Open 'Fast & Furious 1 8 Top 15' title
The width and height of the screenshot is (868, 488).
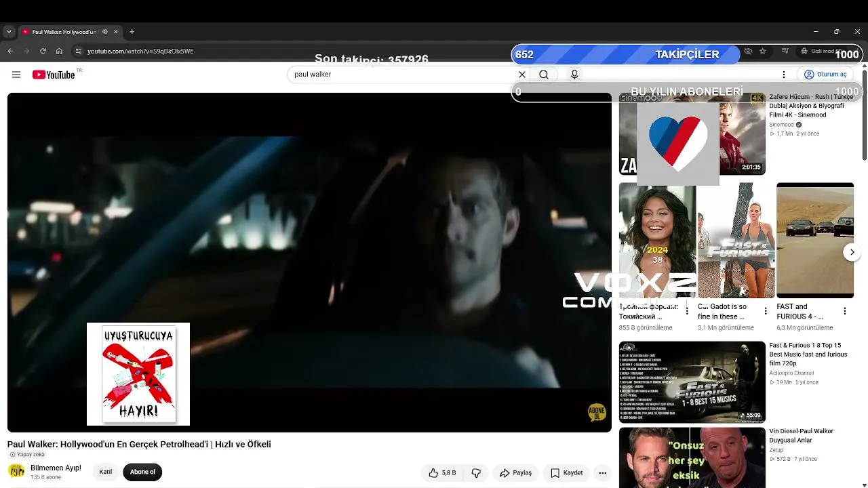click(x=808, y=354)
